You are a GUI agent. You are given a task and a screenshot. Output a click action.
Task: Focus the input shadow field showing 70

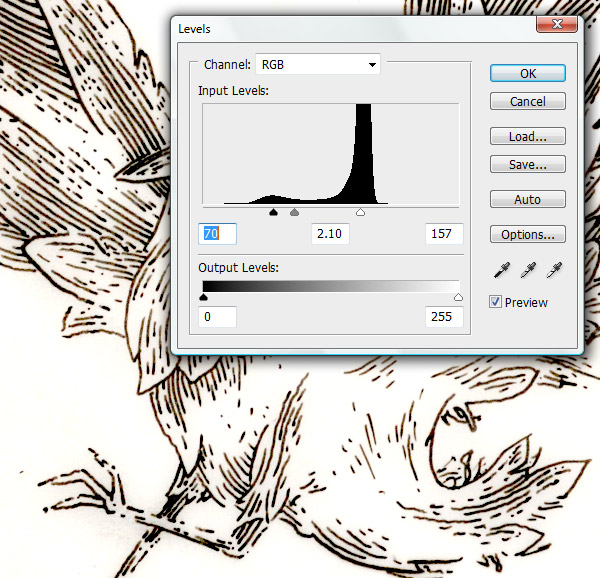coord(217,233)
